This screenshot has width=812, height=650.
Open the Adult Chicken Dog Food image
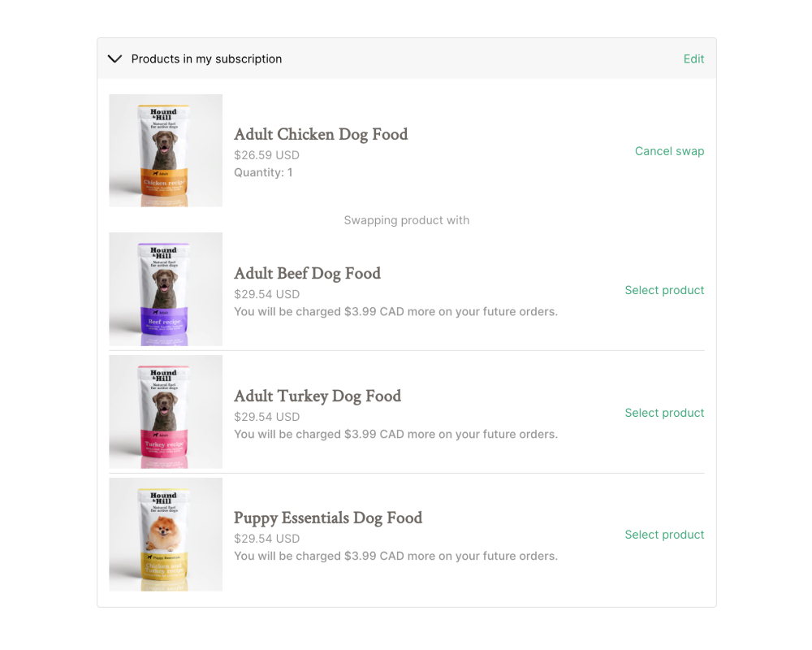[x=166, y=150]
